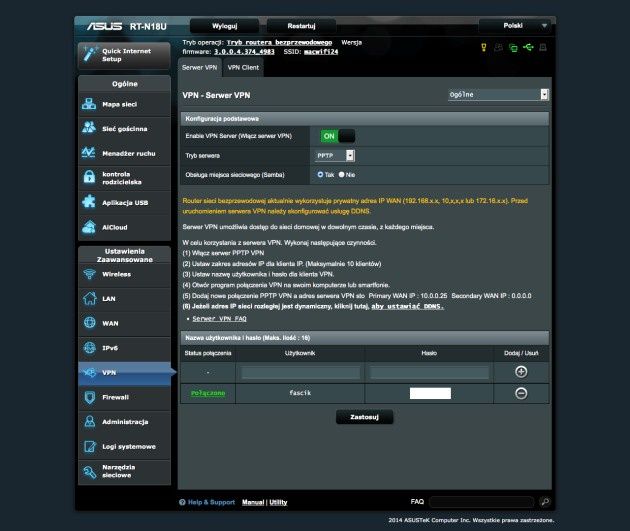Click the LAN house icon
Viewport: 630px width, 531px height.
[89, 298]
